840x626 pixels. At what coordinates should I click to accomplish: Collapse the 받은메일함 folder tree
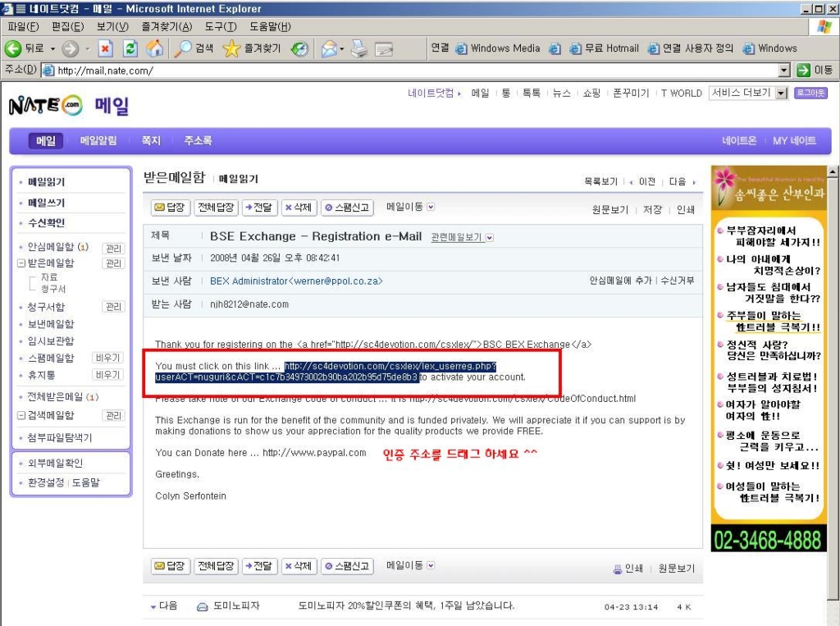21,263
